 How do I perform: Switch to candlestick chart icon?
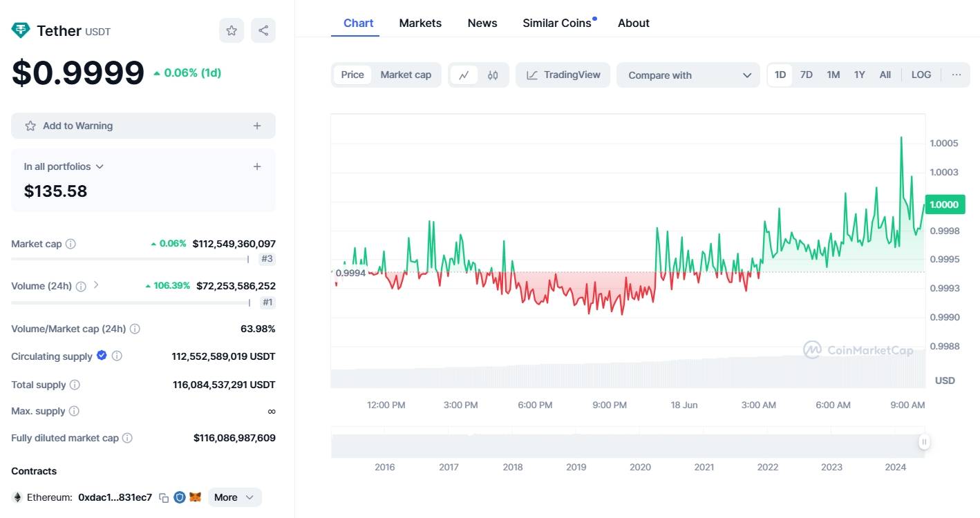(x=493, y=75)
